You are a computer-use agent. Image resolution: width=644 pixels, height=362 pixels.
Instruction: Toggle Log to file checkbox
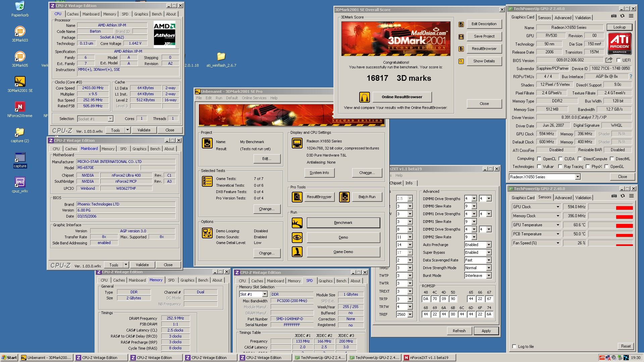point(514,347)
